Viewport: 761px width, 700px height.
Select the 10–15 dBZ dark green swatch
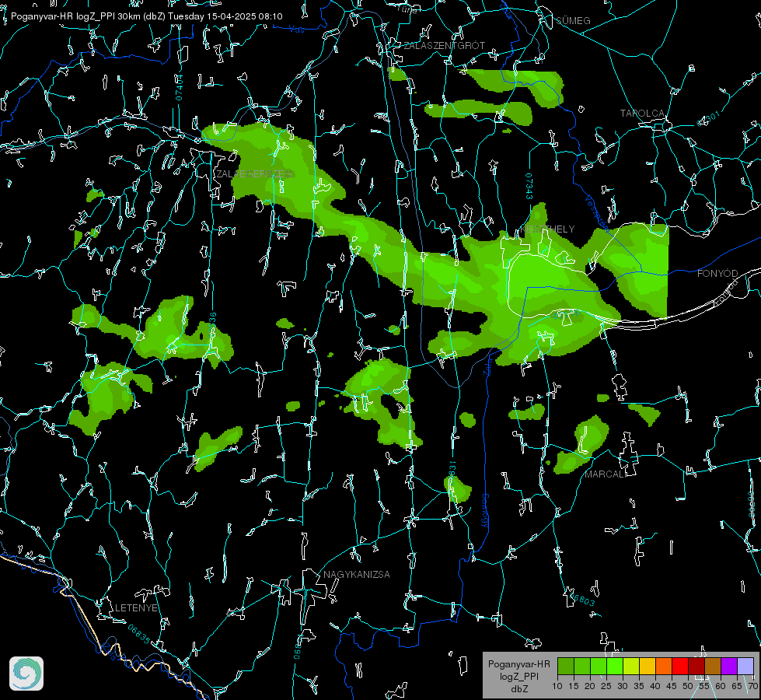pos(566,666)
